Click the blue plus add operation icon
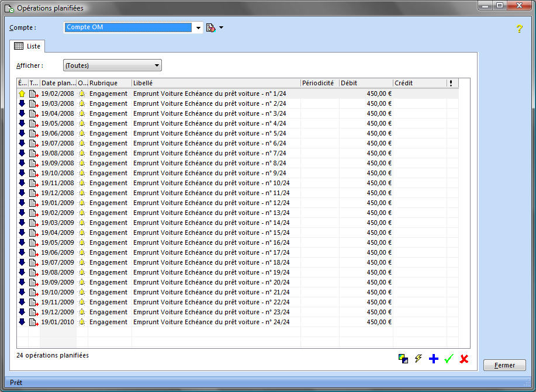The image size is (536, 392). [x=433, y=359]
